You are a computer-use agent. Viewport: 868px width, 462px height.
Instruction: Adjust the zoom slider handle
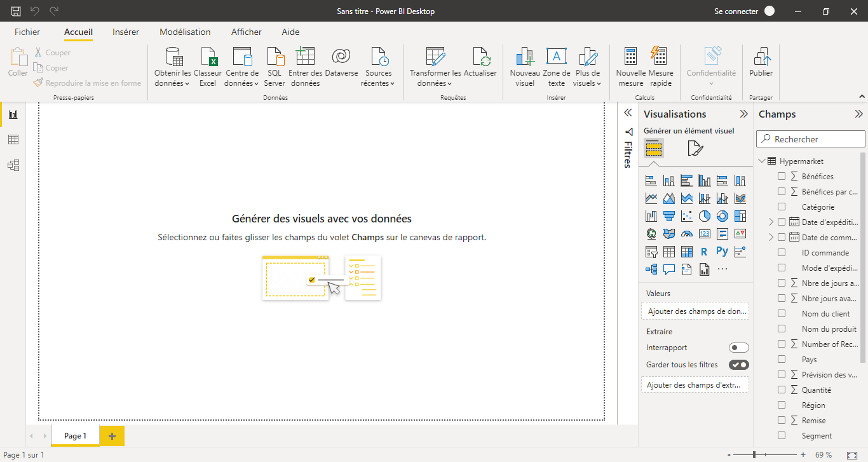click(x=754, y=455)
